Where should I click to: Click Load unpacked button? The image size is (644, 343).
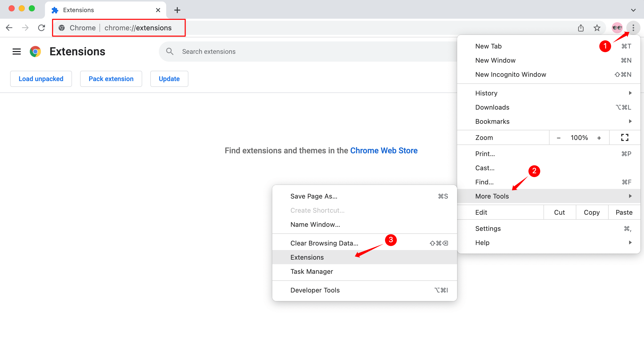pos(41,79)
